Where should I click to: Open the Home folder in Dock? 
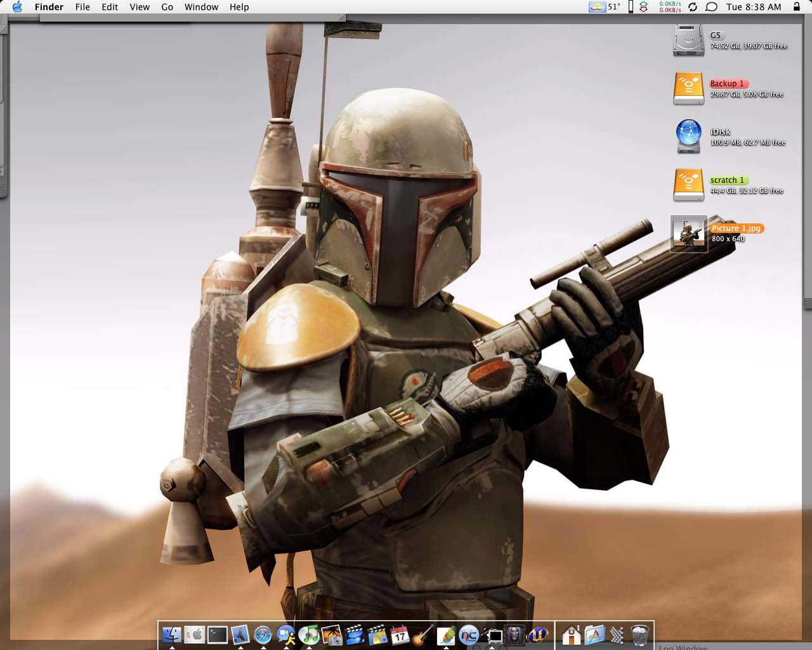click(571, 634)
